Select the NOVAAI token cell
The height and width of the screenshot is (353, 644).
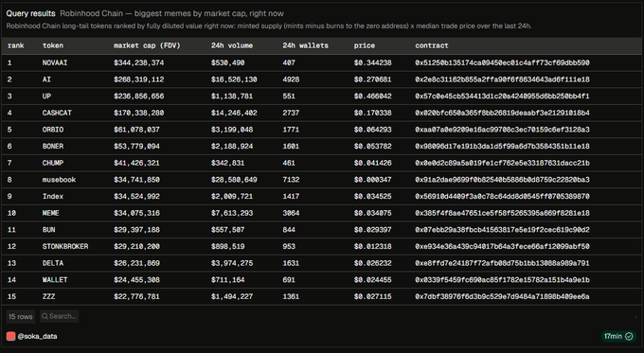pos(55,62)
